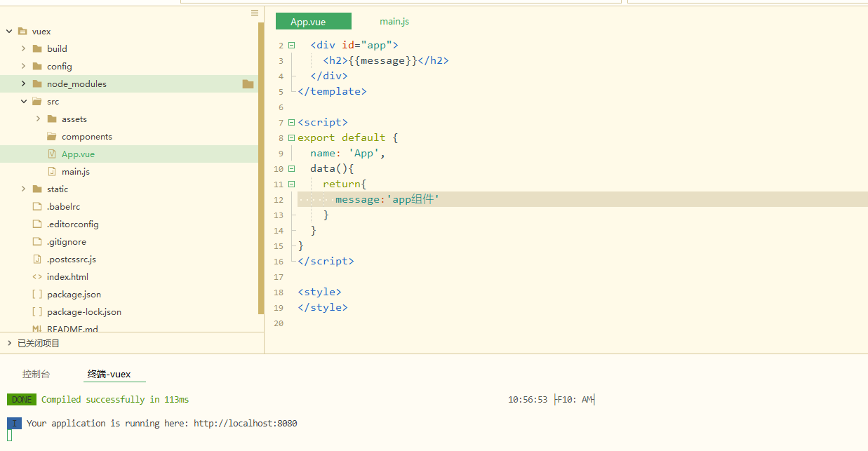Fold export default block at line 8

pos(291,137)
